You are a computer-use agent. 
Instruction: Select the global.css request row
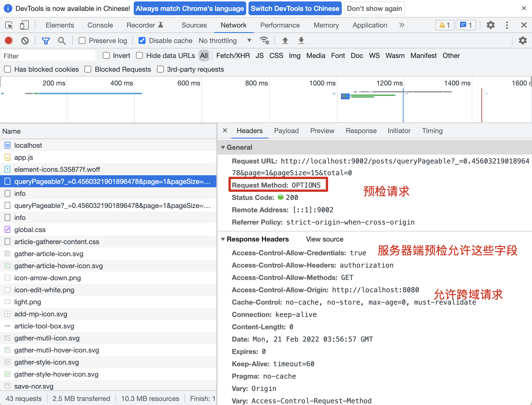[108, 230]
